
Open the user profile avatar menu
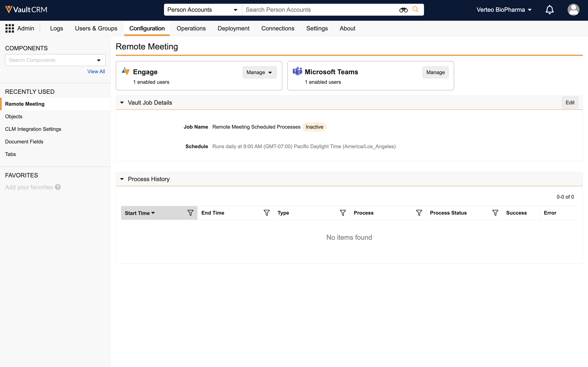click(573, 10)
